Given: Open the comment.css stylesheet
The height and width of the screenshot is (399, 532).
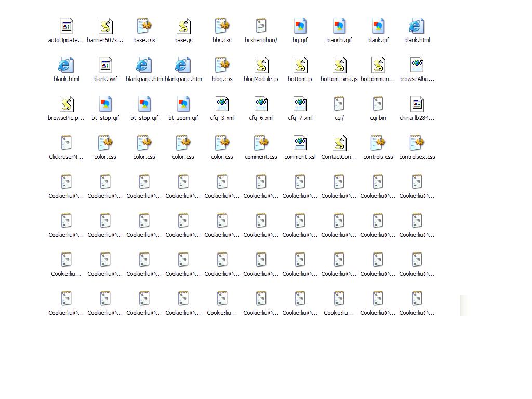Looking at the screenshot, I should pos(261,143).
